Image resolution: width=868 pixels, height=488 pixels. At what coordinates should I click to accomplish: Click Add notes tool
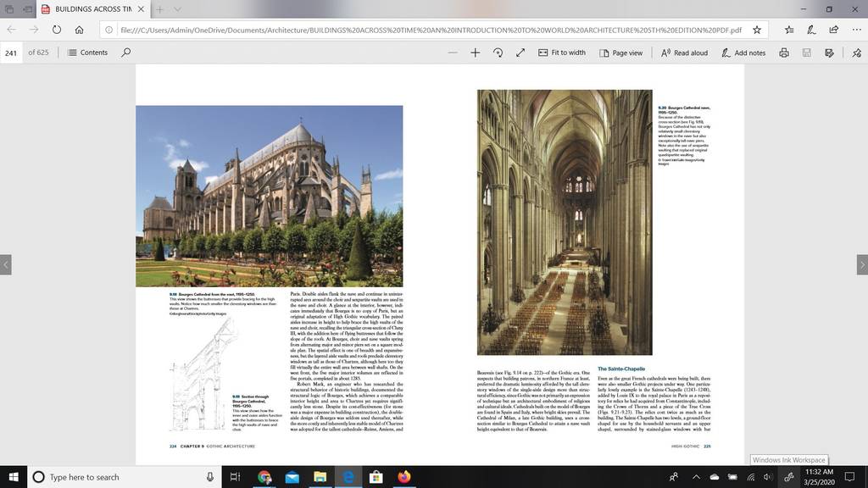743,53
